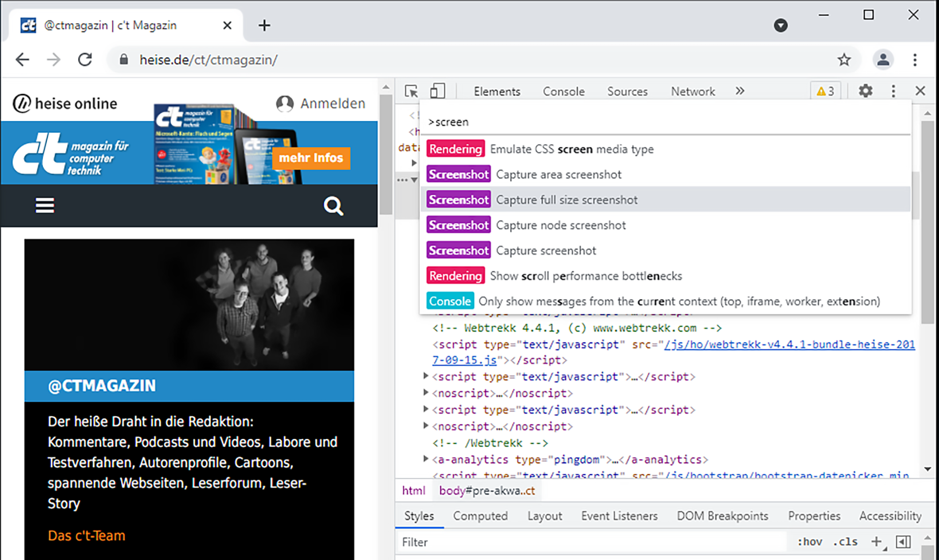The width and height of the screenshot is (939, 560).
Task: Open the webtrekk bundle script link
Action: click(789, 344)
